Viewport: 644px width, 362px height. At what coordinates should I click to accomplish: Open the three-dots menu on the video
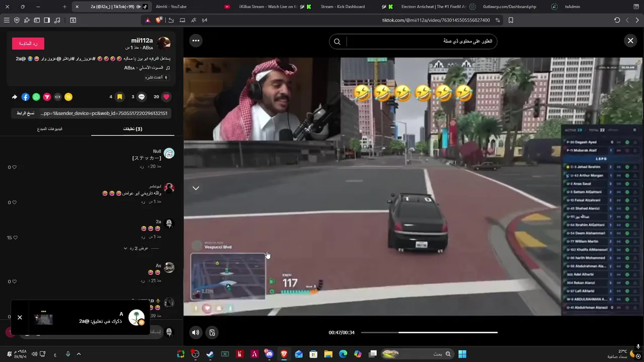point(196,41)
